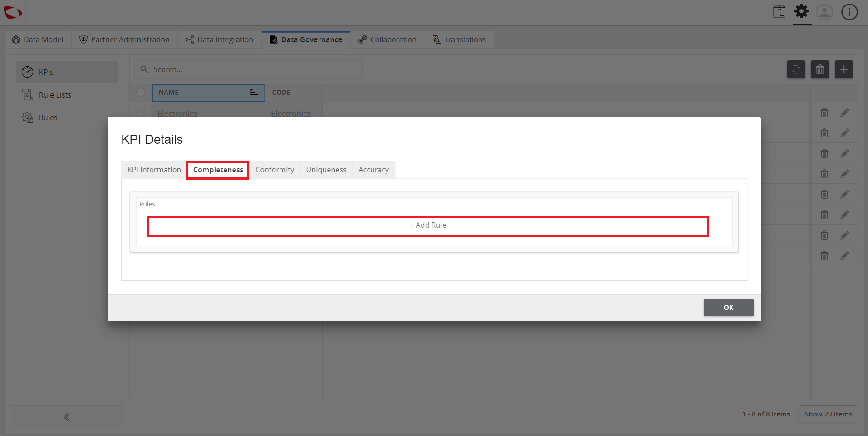Image resolution: width=868 pixels, height=436 pixels.
Task: Click the magnifier icon in search box
Action: [x=144, y=69]
